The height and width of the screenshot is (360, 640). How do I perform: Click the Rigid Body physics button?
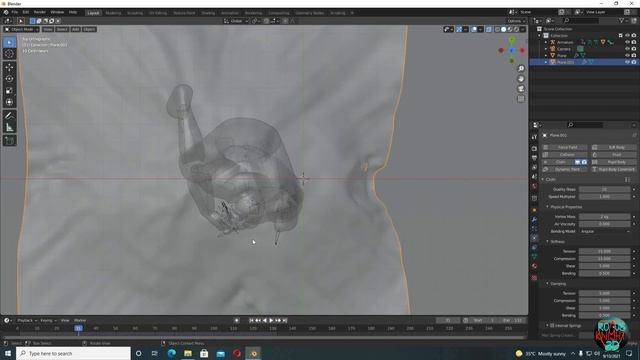(613, 162)
